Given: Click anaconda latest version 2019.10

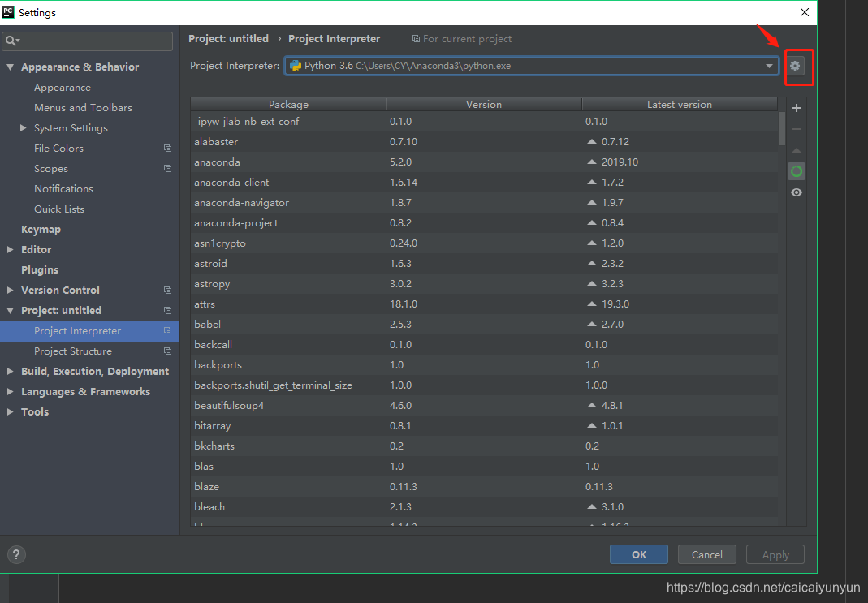Looking at the screenshot, I should tap(620, 162).
